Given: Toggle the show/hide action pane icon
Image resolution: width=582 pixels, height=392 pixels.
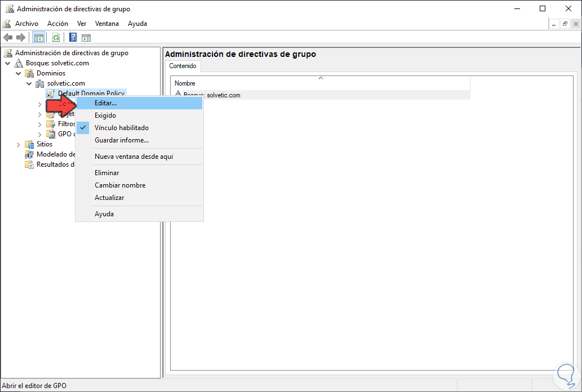Looking at the screenshot, I should tap(86, 38).
